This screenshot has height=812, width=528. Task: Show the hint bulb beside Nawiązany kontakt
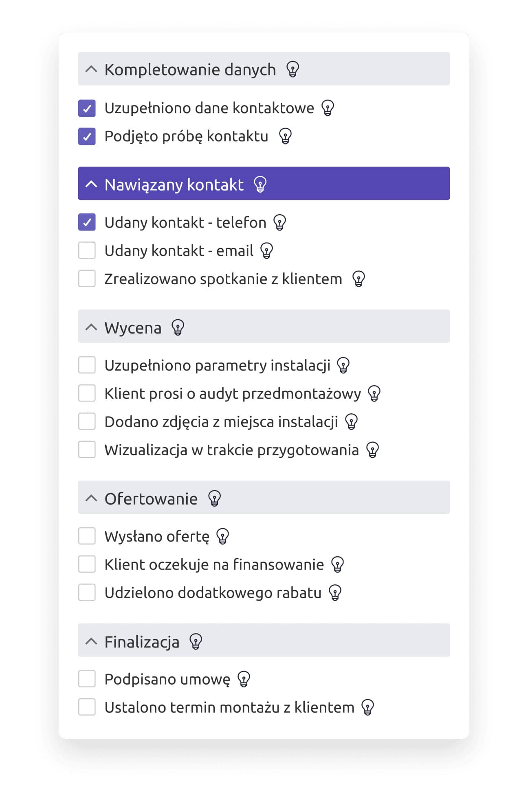260,184
